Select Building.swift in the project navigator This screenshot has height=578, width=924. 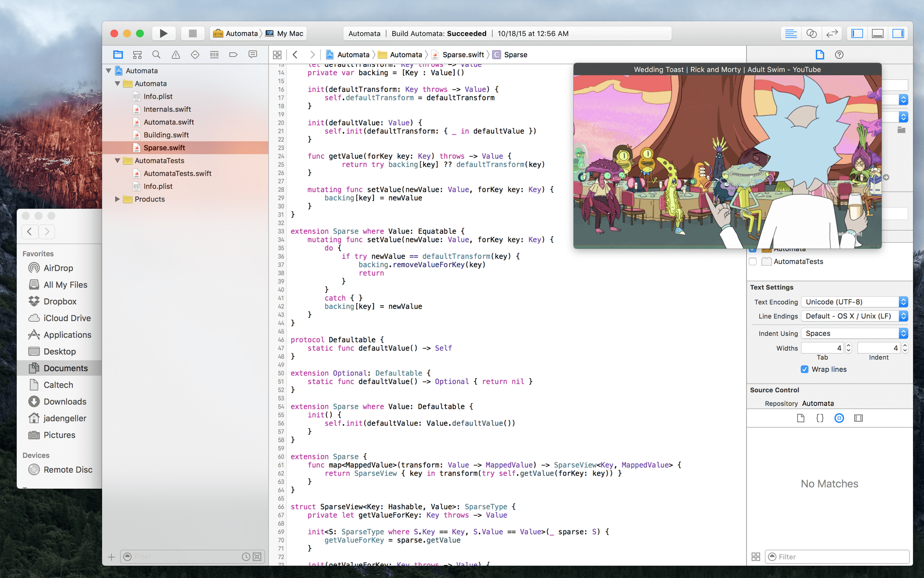[166, 135]
